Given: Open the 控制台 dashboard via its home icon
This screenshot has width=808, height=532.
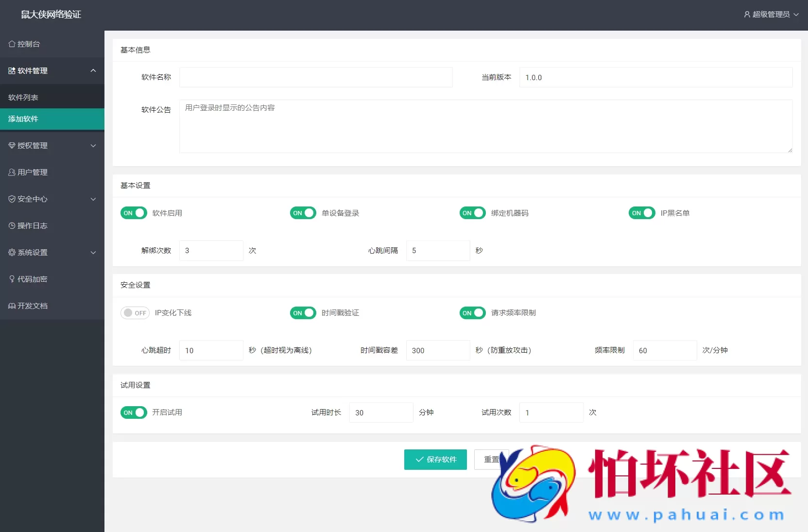Looking at the screenshot, I should 11,44.
